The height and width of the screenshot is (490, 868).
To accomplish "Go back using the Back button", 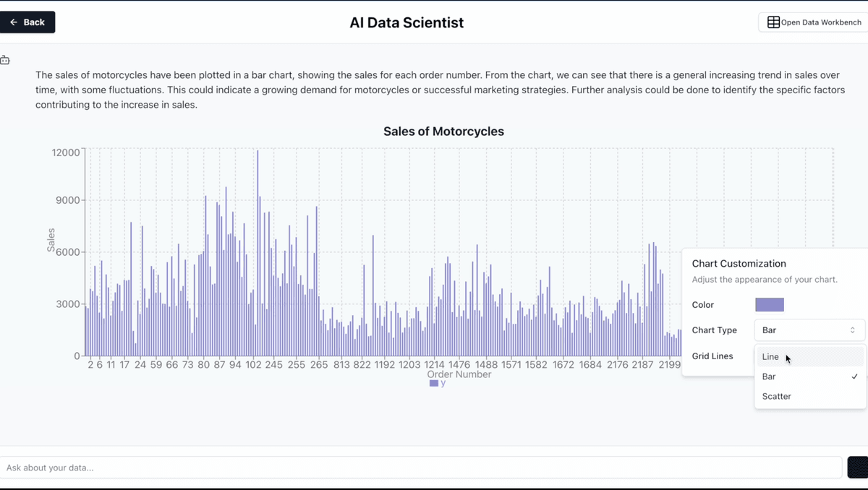I will tap(27, 22).
